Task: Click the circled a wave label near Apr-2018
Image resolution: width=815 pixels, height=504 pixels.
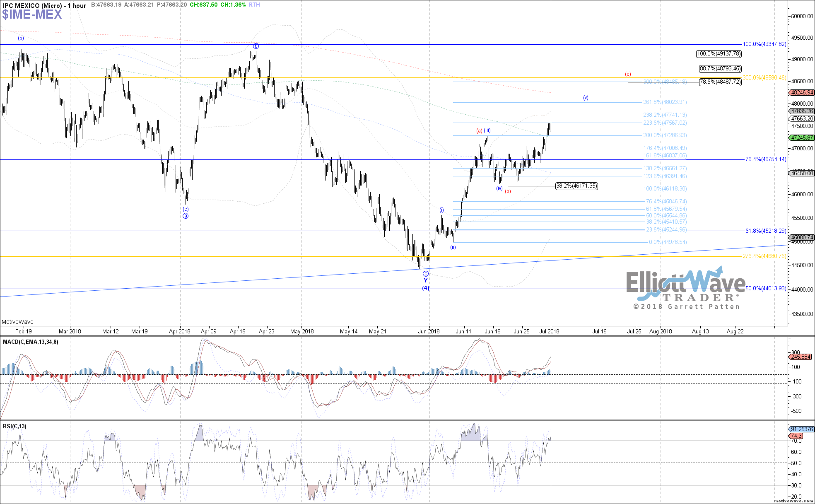Action: click(x=186, y=216)
